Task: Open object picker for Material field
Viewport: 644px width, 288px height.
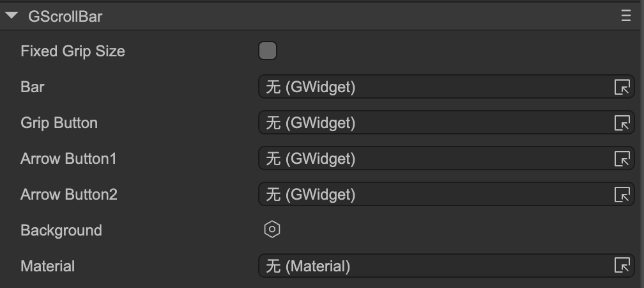Action: coord(622,266)
